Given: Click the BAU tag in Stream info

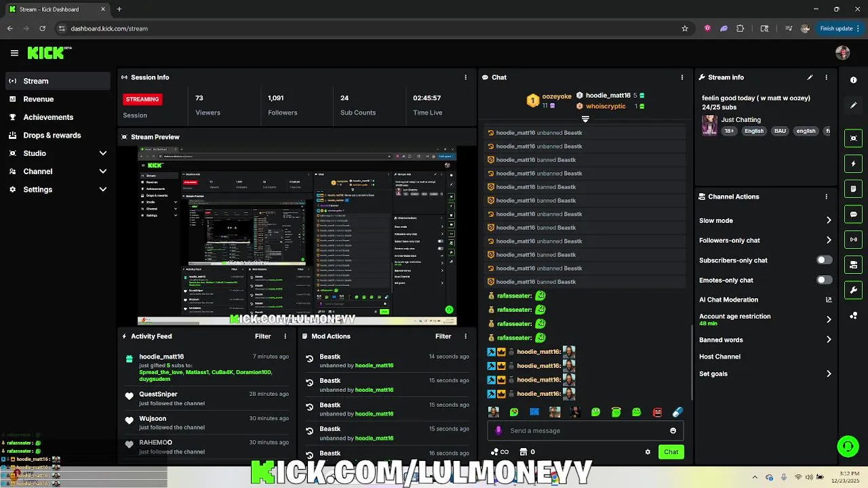Looking at the screenshot, I should point(780,131).
